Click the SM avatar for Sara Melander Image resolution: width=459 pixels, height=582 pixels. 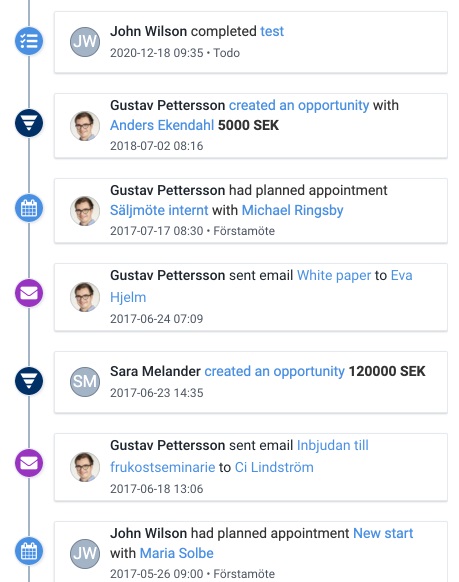point(85,382)
